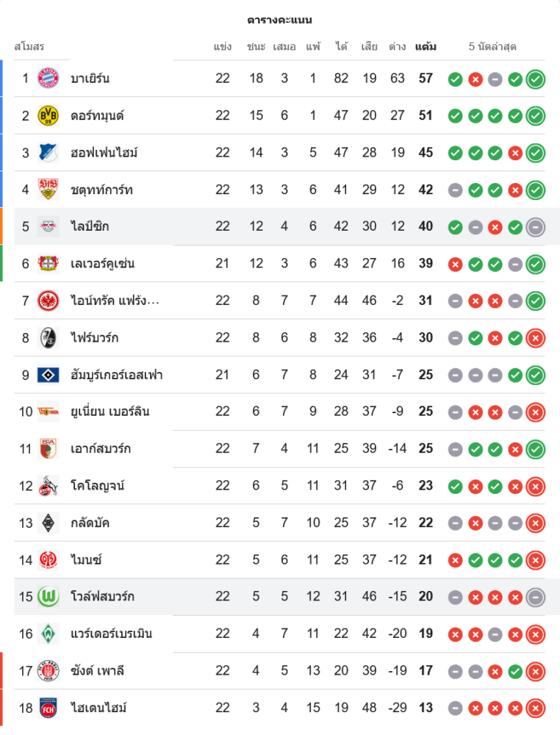Click the Heidenheim FCH crest
This screenshot has height=735, width=560.
(x=48, y=708)
